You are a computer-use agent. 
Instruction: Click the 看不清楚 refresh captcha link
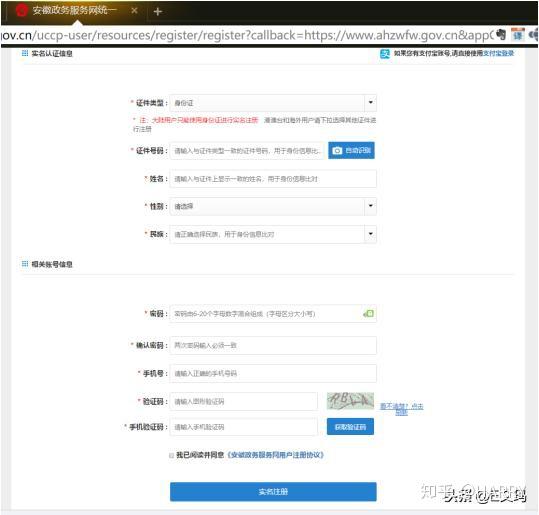(x=402, y=409)
